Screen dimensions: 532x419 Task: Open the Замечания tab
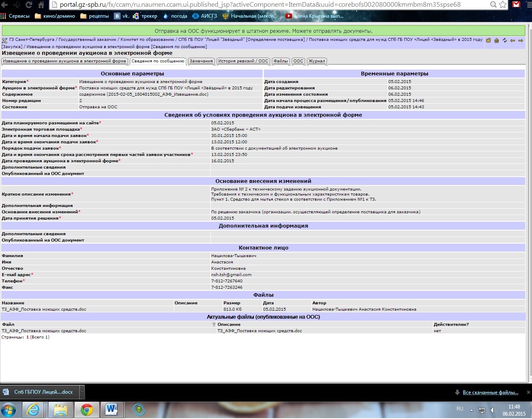(201, 61)
